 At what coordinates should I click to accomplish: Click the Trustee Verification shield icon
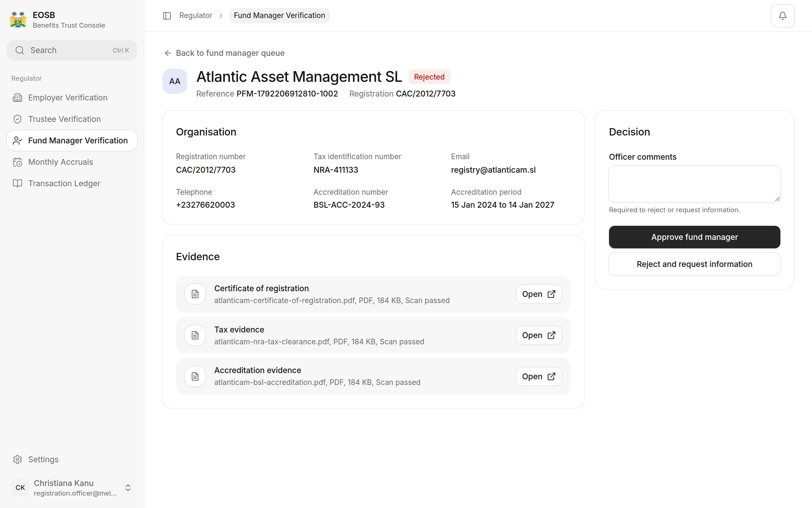[x=17, y=119]
